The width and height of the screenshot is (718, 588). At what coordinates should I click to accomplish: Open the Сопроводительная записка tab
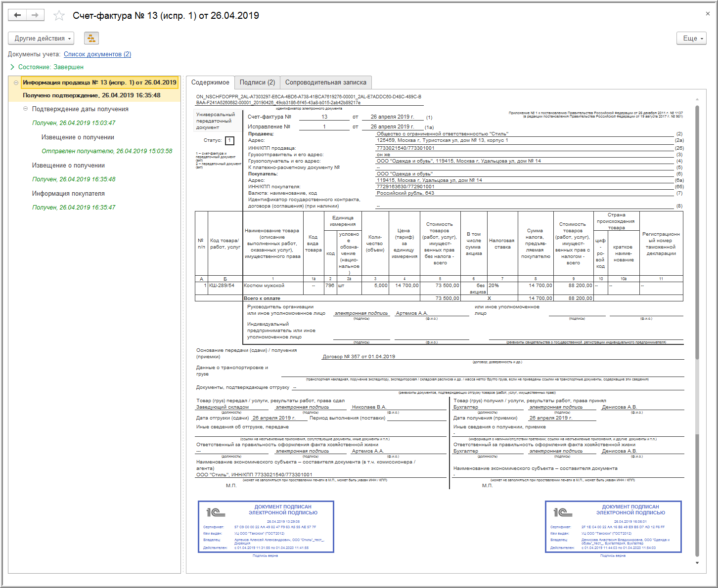click(325, 83)
